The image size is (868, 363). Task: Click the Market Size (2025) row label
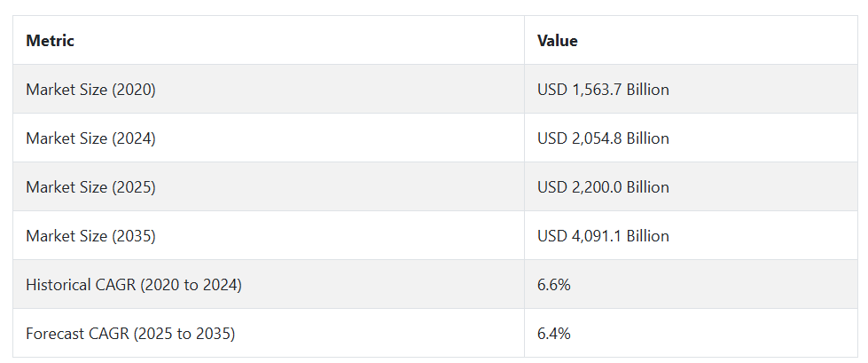[90, 186]
